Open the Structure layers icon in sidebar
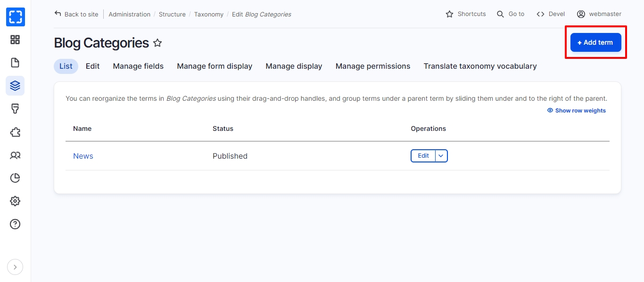The height and width of the screenshot is (282, 644). pyautogui.click(x=15, y=86)
